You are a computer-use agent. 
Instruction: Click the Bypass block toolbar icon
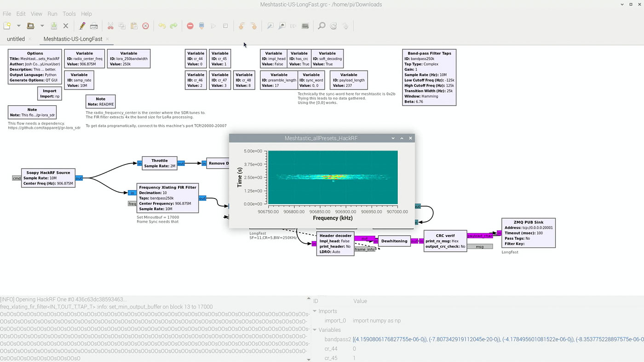click(293, 26)
